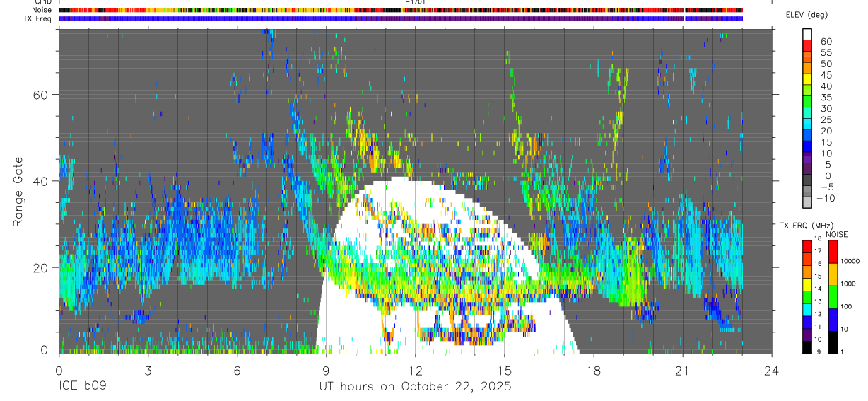Click the yellow 40-45 degree ELEV swatch
Screen dimensions: 868x401
pyautogui.click(x=807, y=79)
